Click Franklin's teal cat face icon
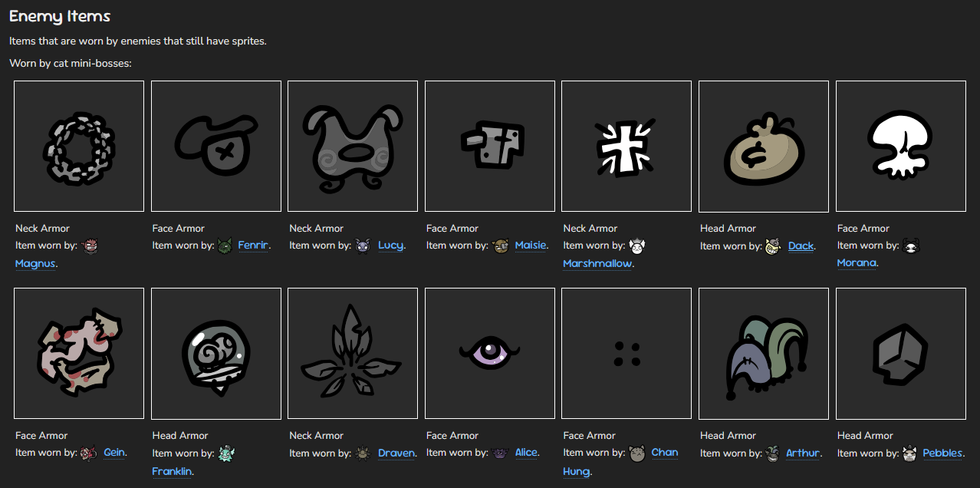 225,453
